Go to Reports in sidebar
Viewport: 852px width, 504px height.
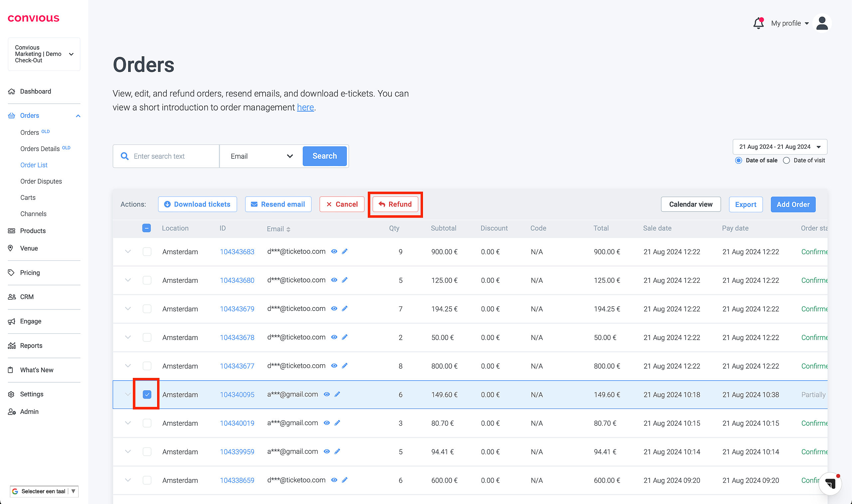31,345
